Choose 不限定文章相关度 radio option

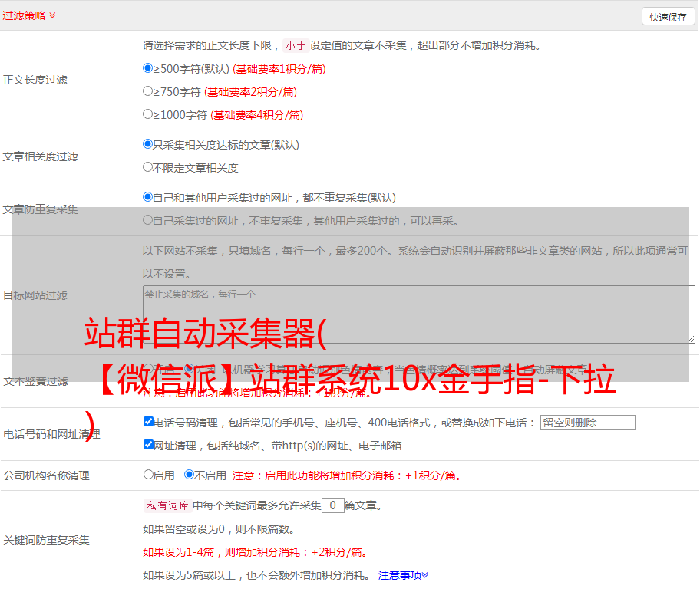click(147, 167)
